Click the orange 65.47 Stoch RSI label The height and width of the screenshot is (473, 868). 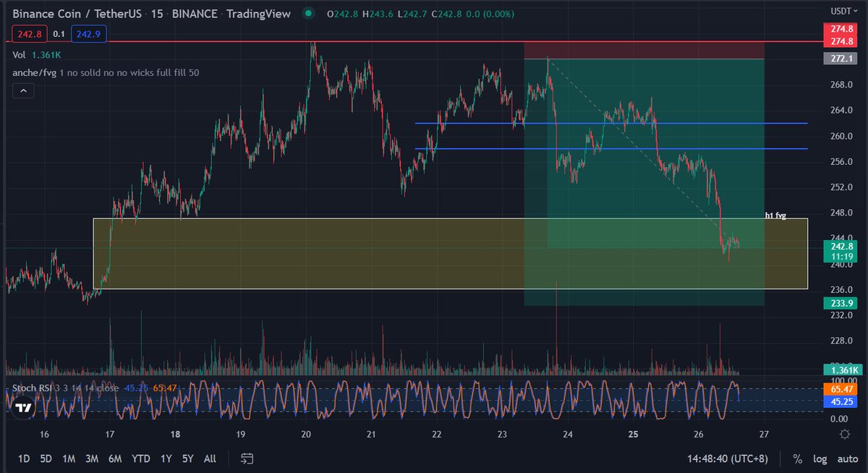point(841,388)
